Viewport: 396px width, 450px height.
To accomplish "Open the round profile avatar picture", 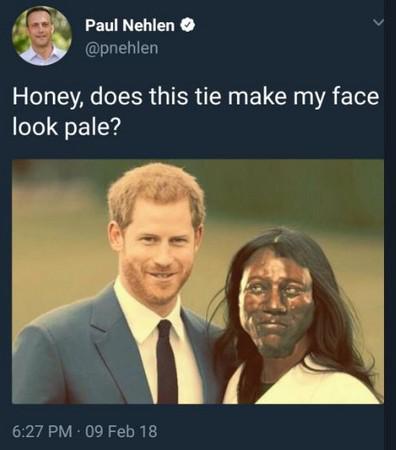I will click(x=42, y=35).
